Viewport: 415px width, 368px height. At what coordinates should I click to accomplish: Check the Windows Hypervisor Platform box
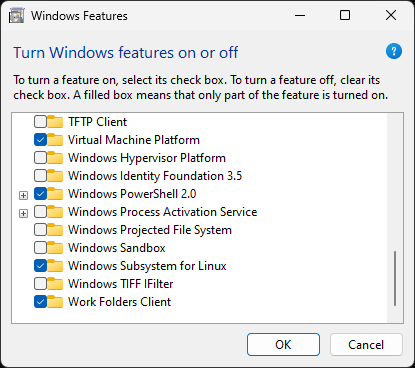40,158
